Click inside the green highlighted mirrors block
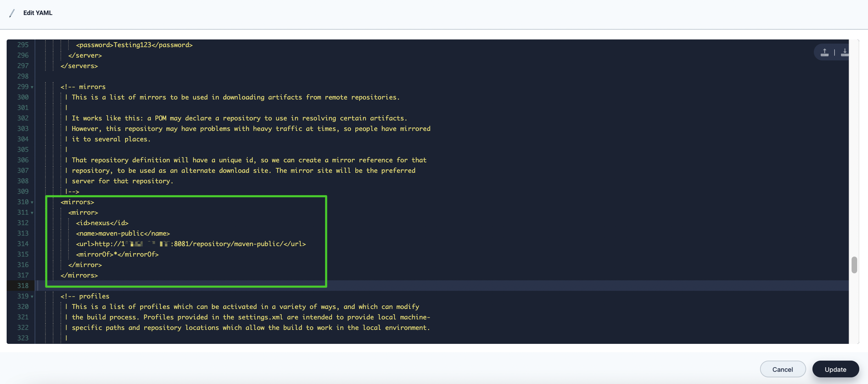This screenshot has height=384, width=868. (185, 241)
